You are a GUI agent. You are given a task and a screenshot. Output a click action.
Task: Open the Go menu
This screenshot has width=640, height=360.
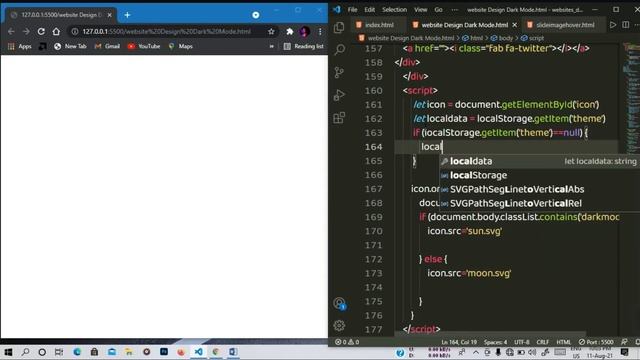[x=438, y=10]
